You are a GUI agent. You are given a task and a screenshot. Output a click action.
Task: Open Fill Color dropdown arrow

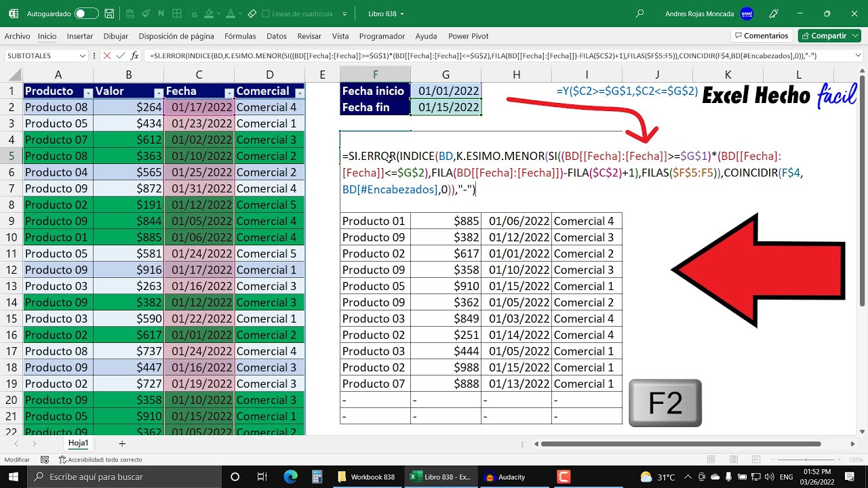218,14
